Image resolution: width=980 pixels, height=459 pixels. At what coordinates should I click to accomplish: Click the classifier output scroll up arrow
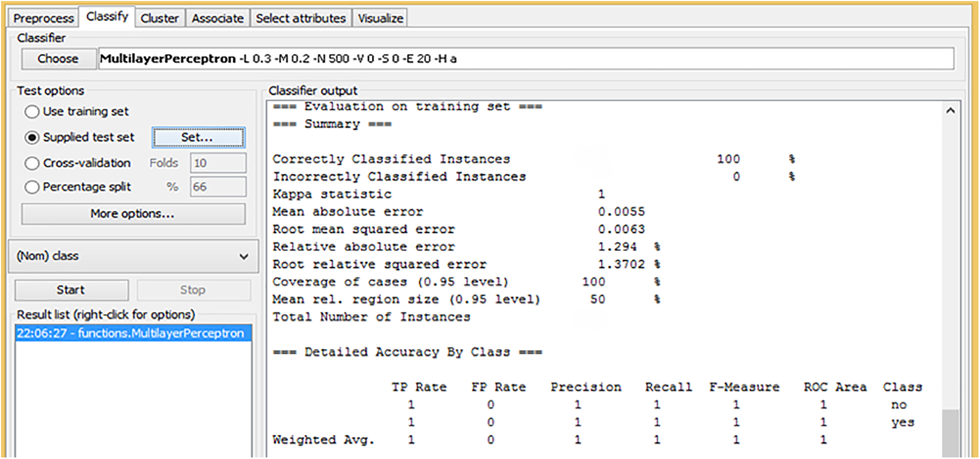[x=950, y=111]
